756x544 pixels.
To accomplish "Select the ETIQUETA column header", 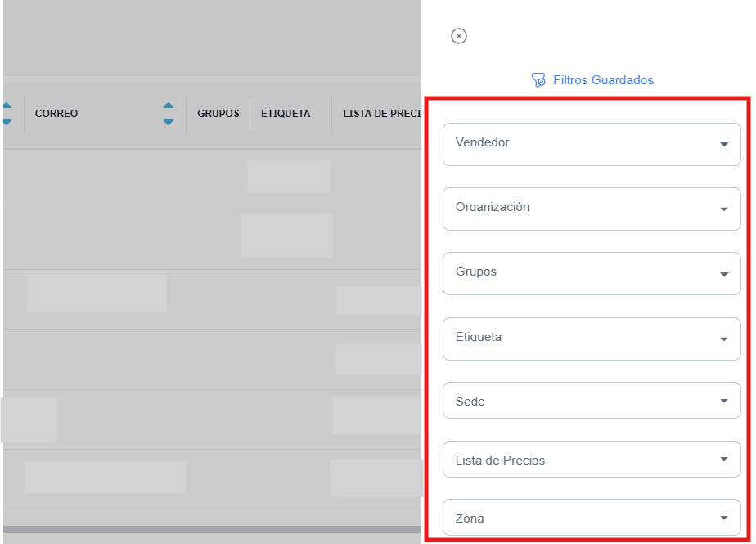I will (x=286, y=114).
